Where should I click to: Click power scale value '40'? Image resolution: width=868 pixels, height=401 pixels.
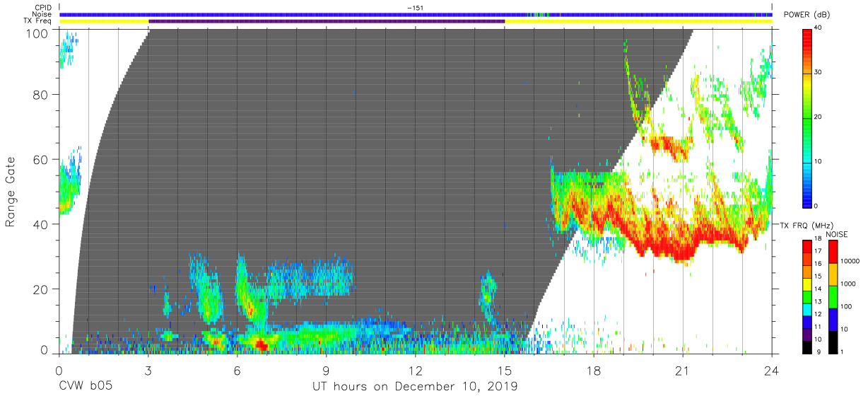[820, 28]
